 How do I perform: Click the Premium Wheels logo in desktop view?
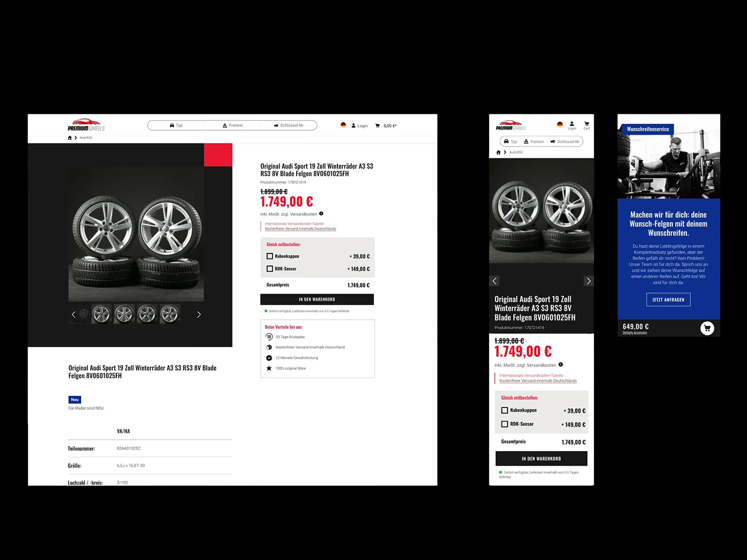pyautogui.click(x=86, y=125)
